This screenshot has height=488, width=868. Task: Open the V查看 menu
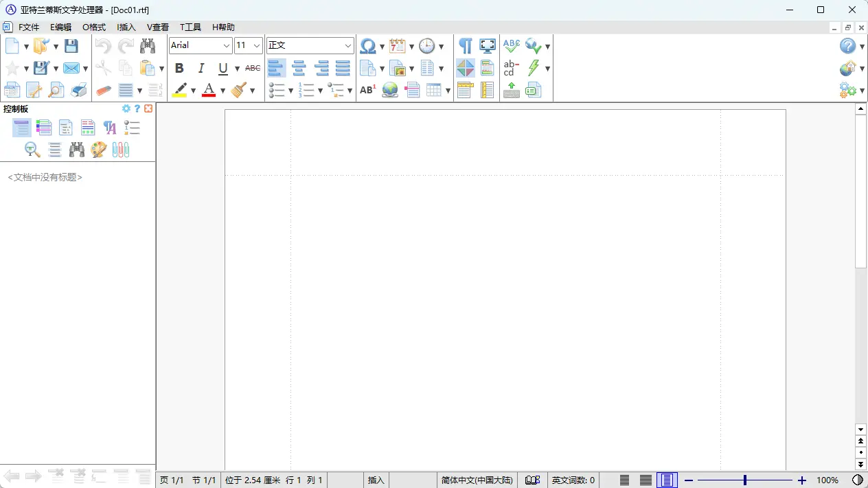point(158,27)
